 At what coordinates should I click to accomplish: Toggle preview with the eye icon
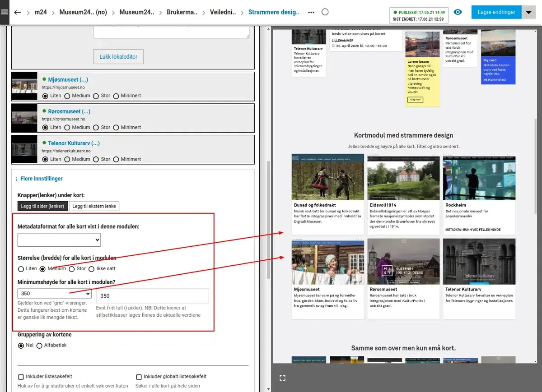[458, 12]
